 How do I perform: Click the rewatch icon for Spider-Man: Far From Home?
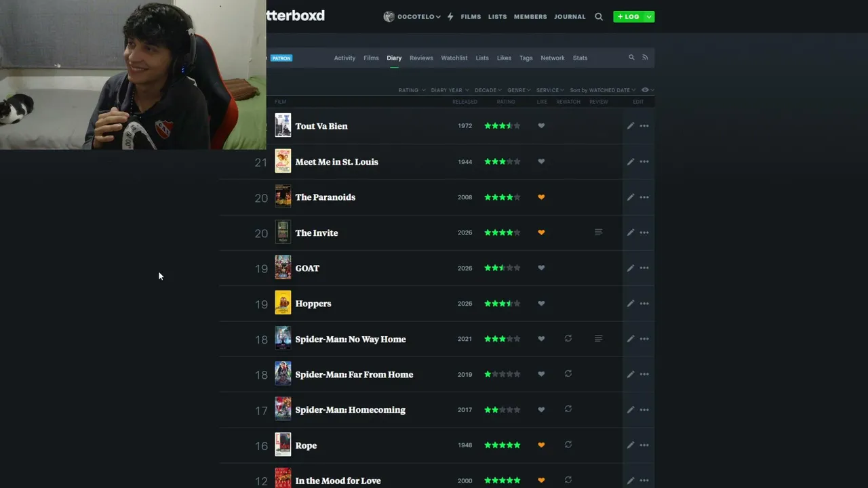coord(568,374)
